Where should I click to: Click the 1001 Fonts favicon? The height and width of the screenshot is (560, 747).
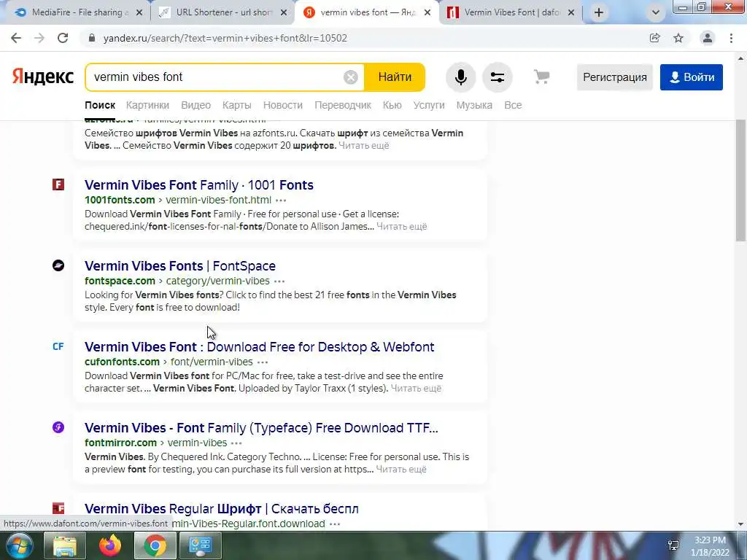tap(58, 184)
